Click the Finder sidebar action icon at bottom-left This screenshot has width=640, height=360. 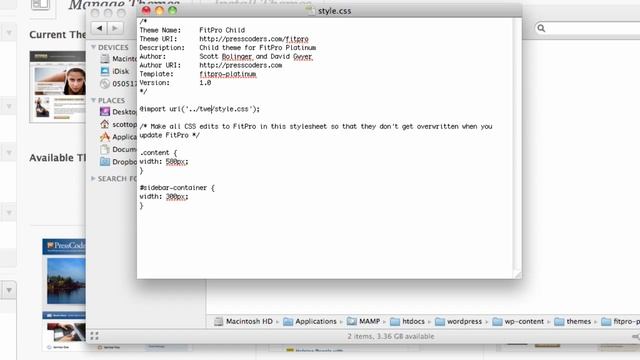click(x=94, y=336)
